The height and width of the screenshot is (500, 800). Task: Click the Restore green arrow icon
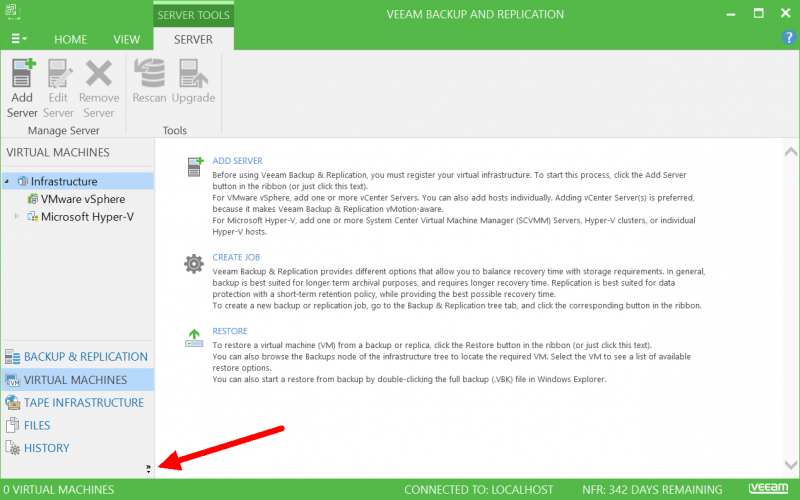[x=194, y=338]
